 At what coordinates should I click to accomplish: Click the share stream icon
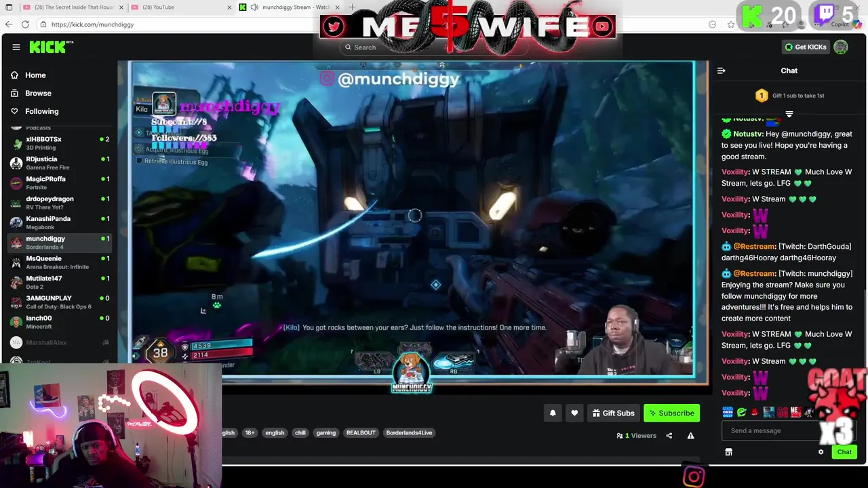669,436
